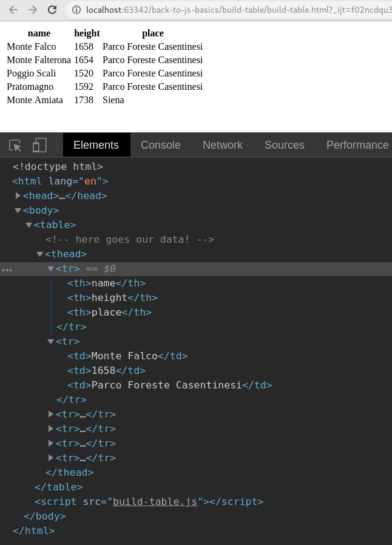Screen dimensions: 392x545
Task: Click the three-dot gutter beside selected row
Action: coord(7,269)
